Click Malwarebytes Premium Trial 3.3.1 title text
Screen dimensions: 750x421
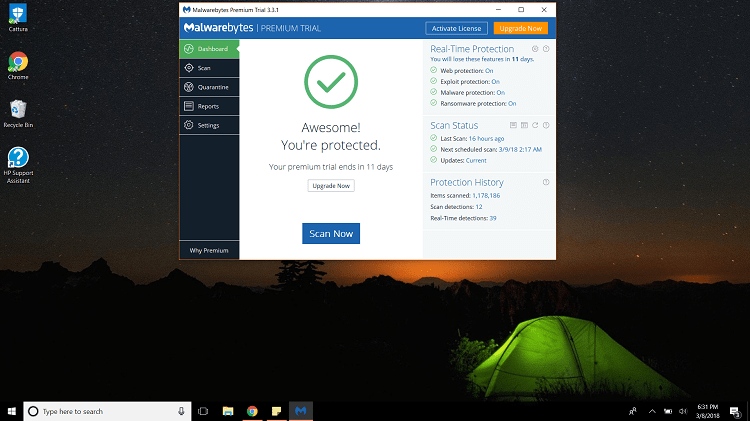[235, 10]
